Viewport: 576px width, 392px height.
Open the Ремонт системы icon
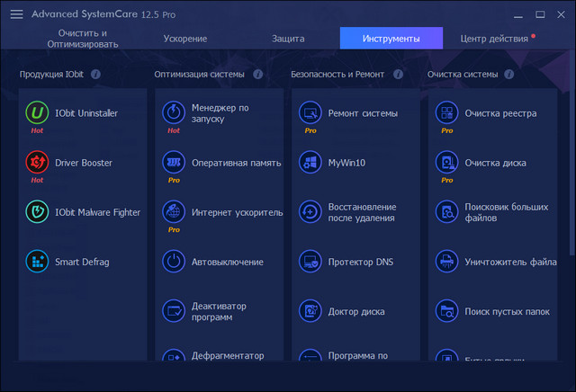click(x=310, y=113)
